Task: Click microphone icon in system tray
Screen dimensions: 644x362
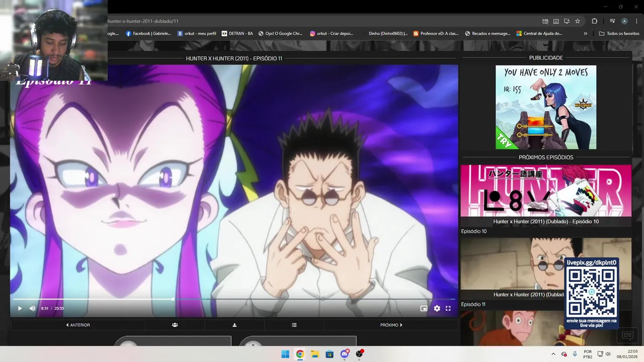Action: pyautogui.click(x=575, y=354)
